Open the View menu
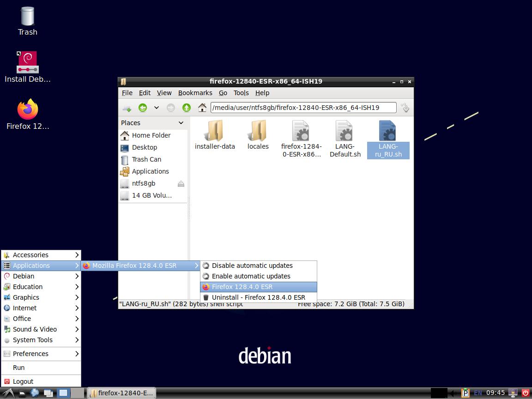 click(x=164, y=93)
